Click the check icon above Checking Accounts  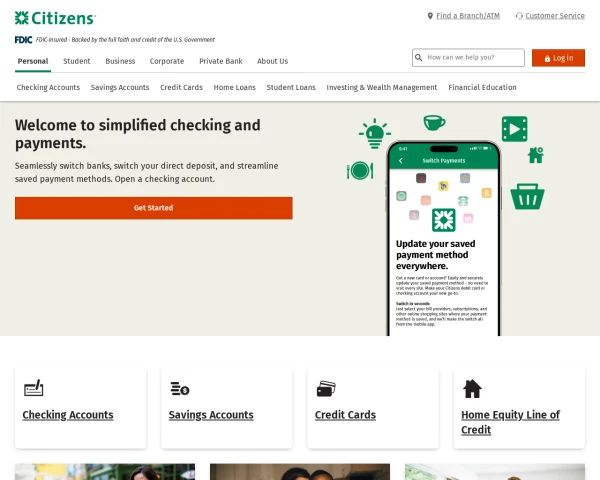point(34,388)
